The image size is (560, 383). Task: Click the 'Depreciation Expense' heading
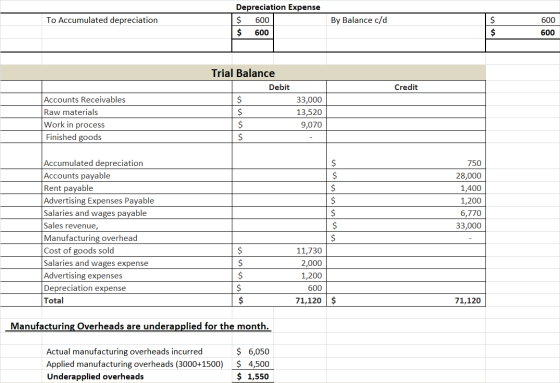click(278, 7)
